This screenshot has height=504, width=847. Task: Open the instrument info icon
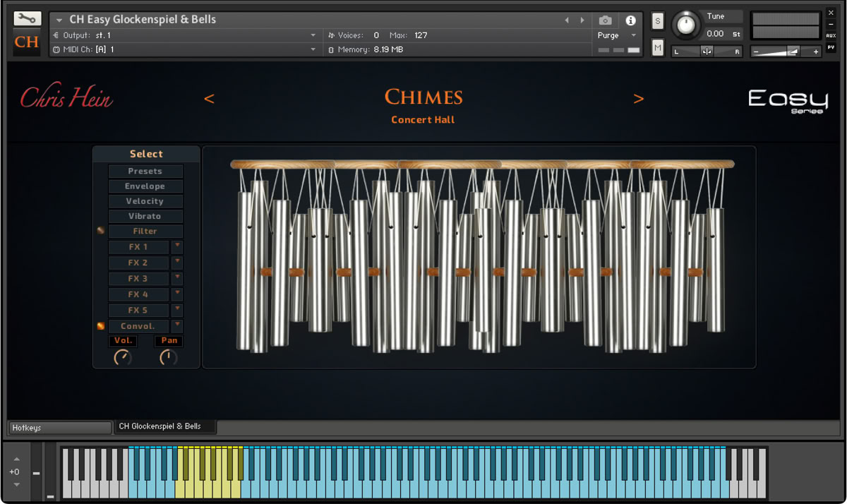click(630, 20)
